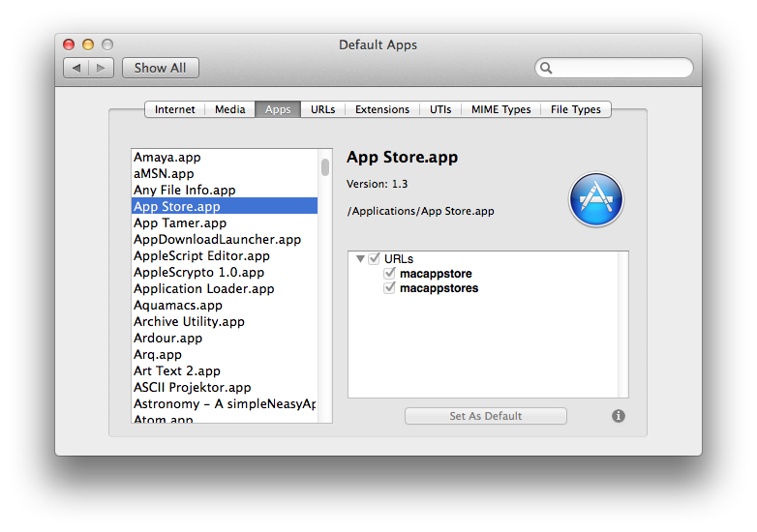Select App Tamer.app
The image size is (757, 532).
tap(225, 222)
